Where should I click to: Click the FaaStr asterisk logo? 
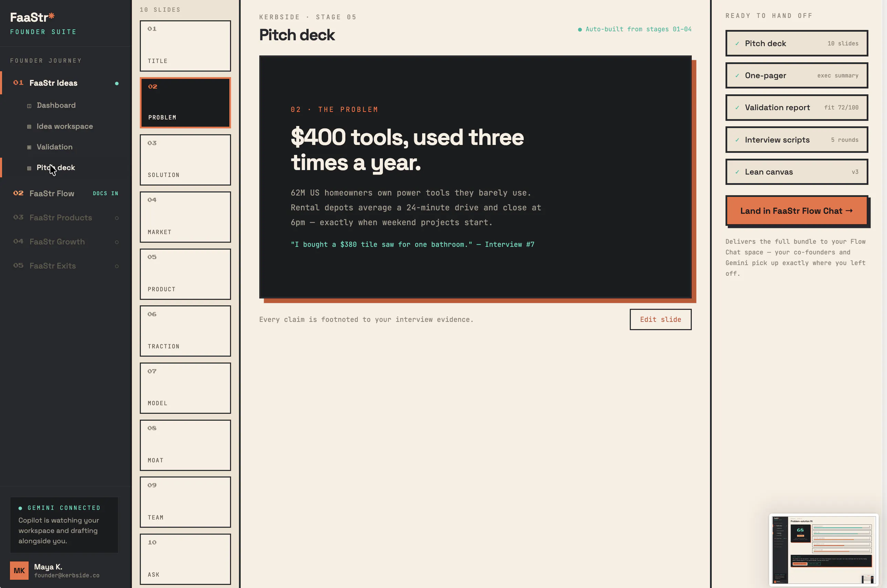pos(33,17)
